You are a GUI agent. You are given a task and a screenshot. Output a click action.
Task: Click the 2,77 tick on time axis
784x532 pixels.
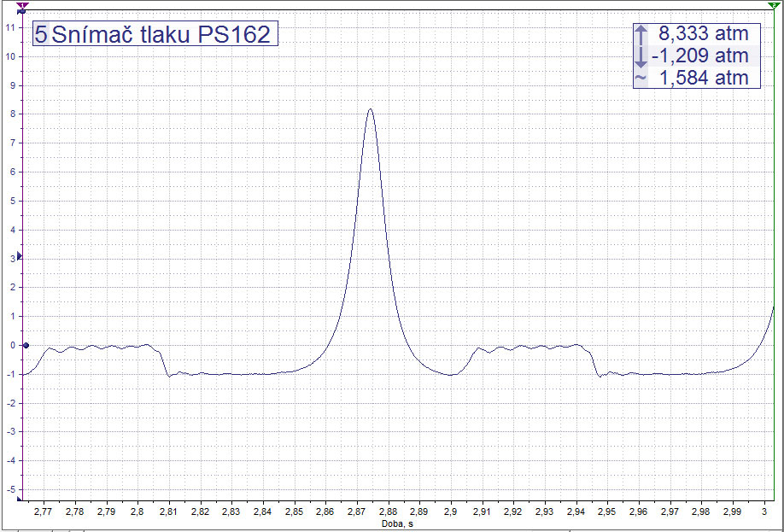click(x=43, y=512)
